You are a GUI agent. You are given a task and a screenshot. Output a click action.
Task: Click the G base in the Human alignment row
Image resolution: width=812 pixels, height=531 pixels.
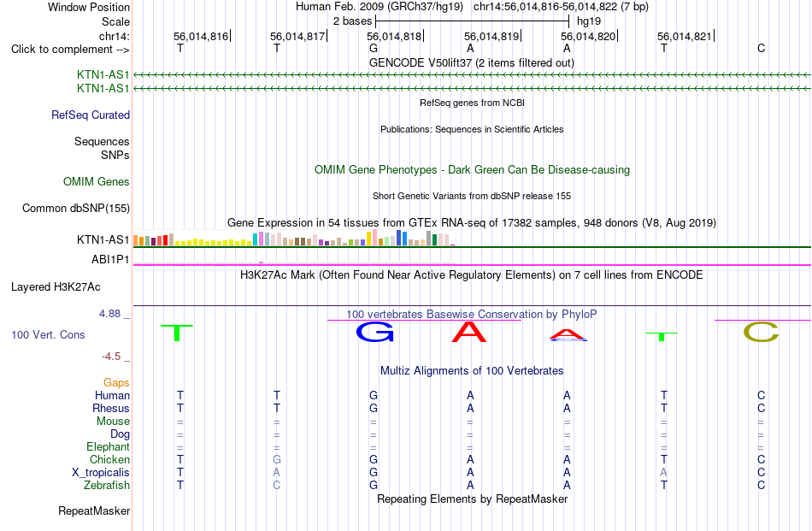[x=374, y=395]
